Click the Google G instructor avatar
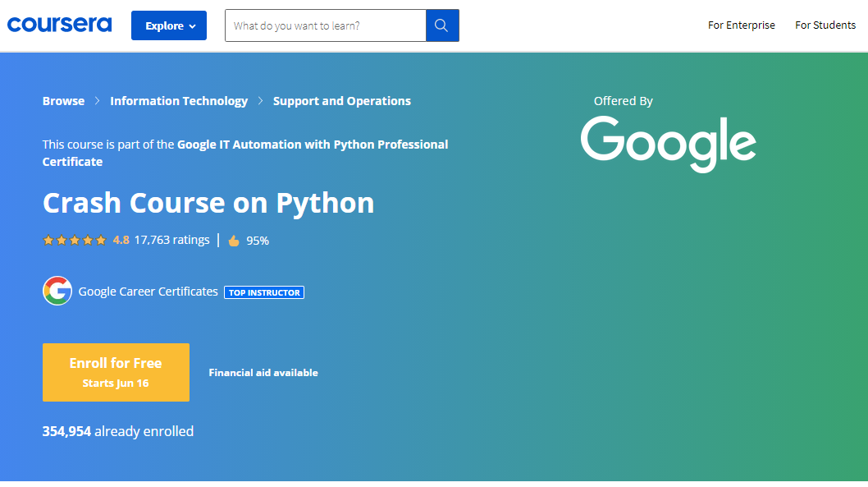Screen dimensions: 868x487 pyautogui.click(x=57, y=291)
